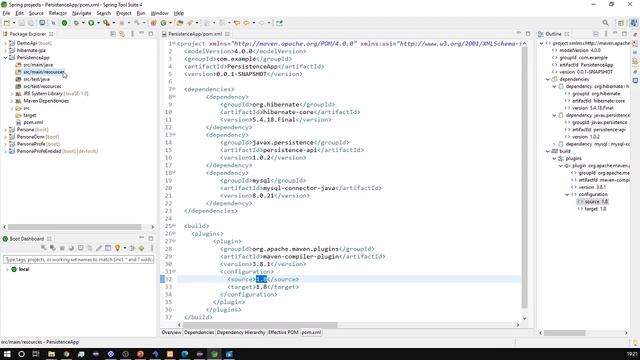640x360 pixels.
Task: Maximize the pom.xml editor area
Action: (528, 33)
